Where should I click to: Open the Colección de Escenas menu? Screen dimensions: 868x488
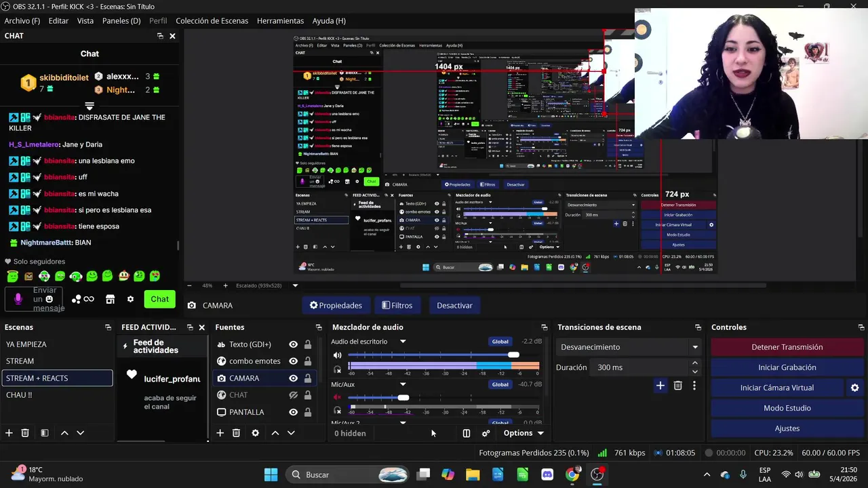(212, 21)
